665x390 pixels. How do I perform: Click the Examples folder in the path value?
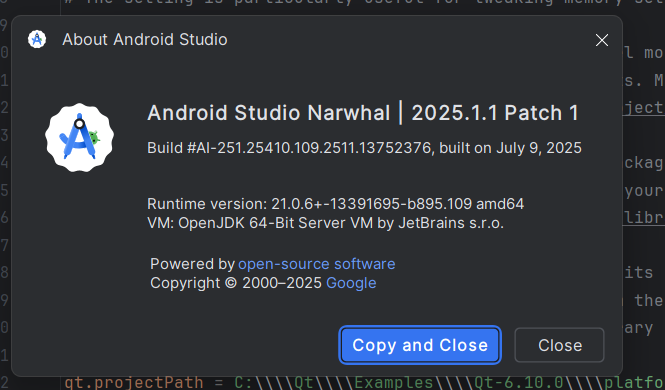[394, 383]
